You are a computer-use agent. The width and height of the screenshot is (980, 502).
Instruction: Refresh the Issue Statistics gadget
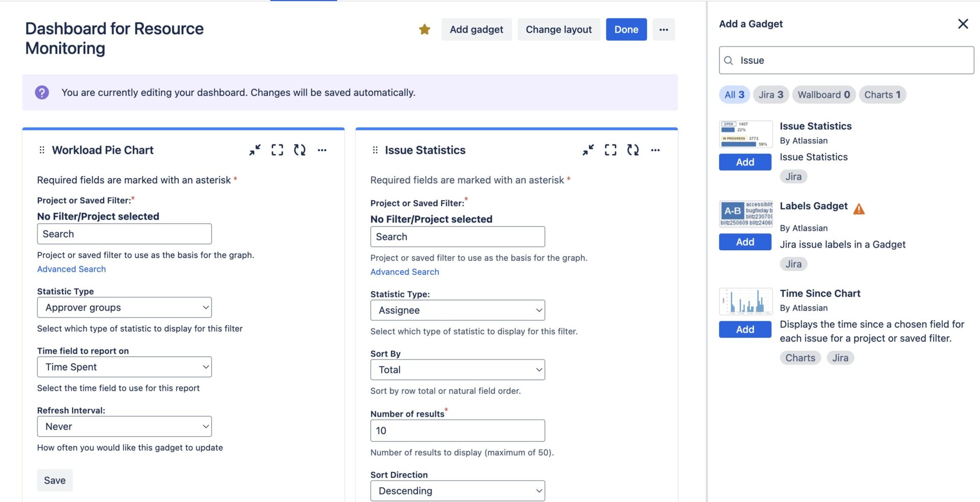pyautogui.click(x=633, y=150)
